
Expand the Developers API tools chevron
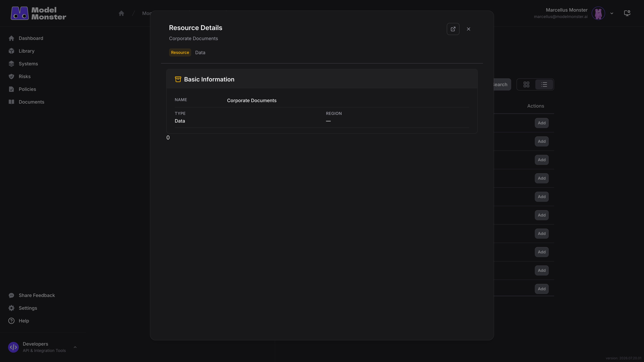(x=75, y=347)
